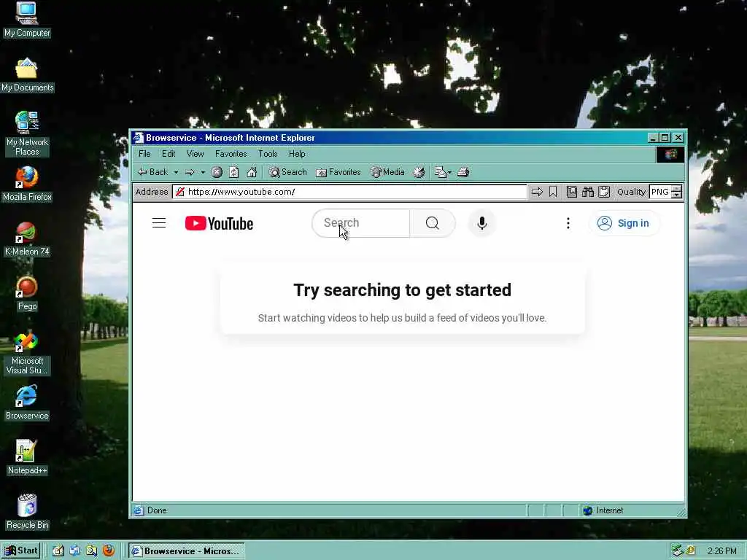Select the Microsoft Visual Studio shortcut
This screenshot has height=560, width=747.
click(x=27, y=352)
